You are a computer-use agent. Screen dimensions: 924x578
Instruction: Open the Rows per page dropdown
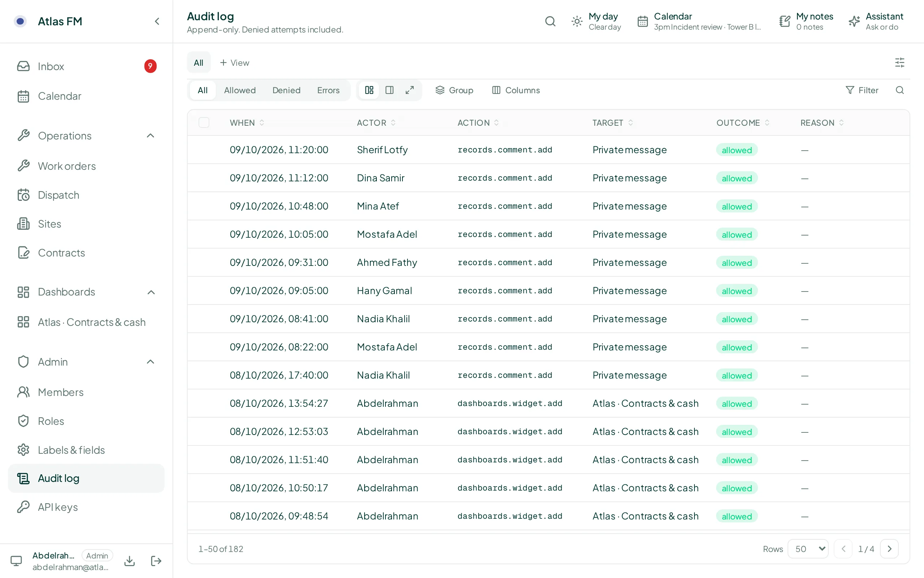pyautogui.click(x=808, y=549)
